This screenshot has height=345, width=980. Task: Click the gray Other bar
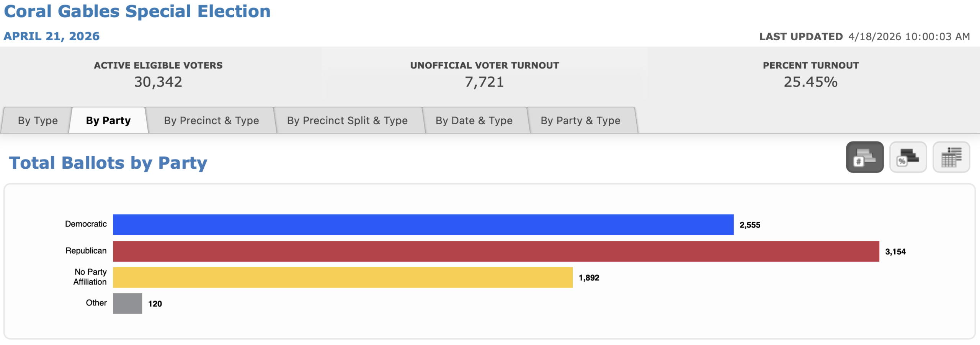pos(127,303)
